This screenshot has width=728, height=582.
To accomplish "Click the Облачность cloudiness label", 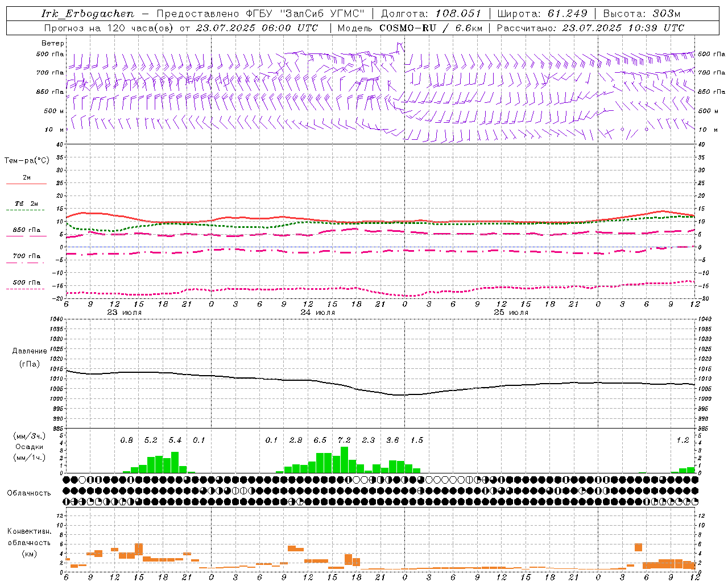I will [x=29, y=493].
